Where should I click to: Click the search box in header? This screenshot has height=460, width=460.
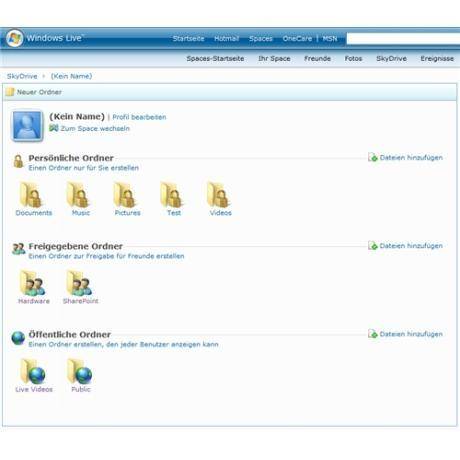(403, 39)
